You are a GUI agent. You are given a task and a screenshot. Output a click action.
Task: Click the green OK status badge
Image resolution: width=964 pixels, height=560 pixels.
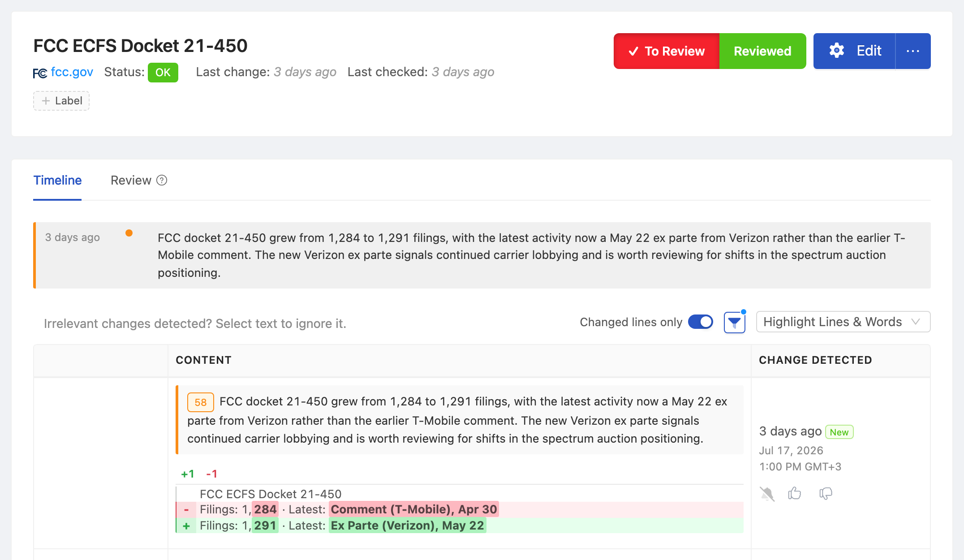pyautogui.click(x=163, y=73)
